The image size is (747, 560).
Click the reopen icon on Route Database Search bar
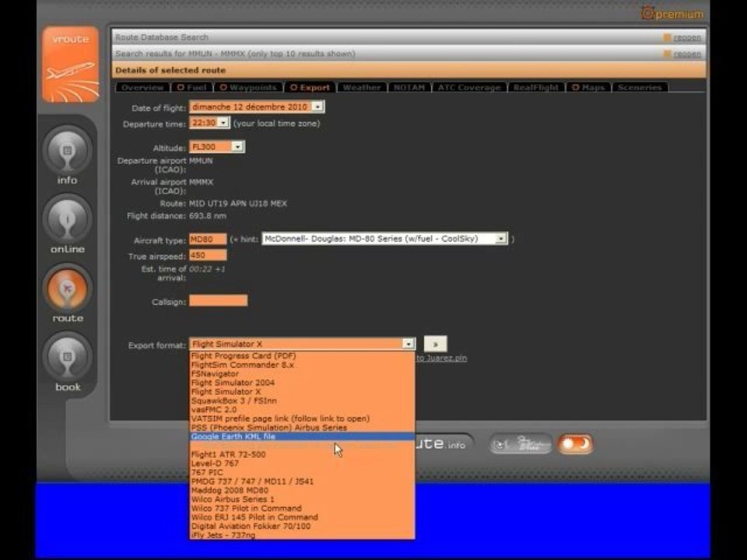pos(667,37)
